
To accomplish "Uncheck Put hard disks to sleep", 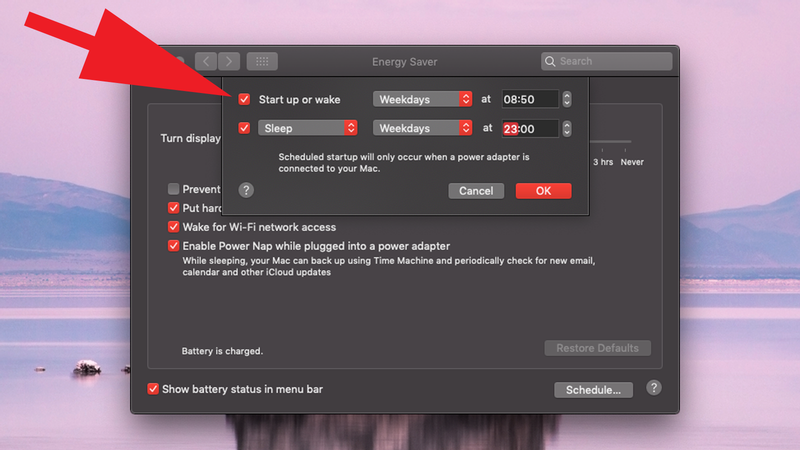I will [173, 208].
